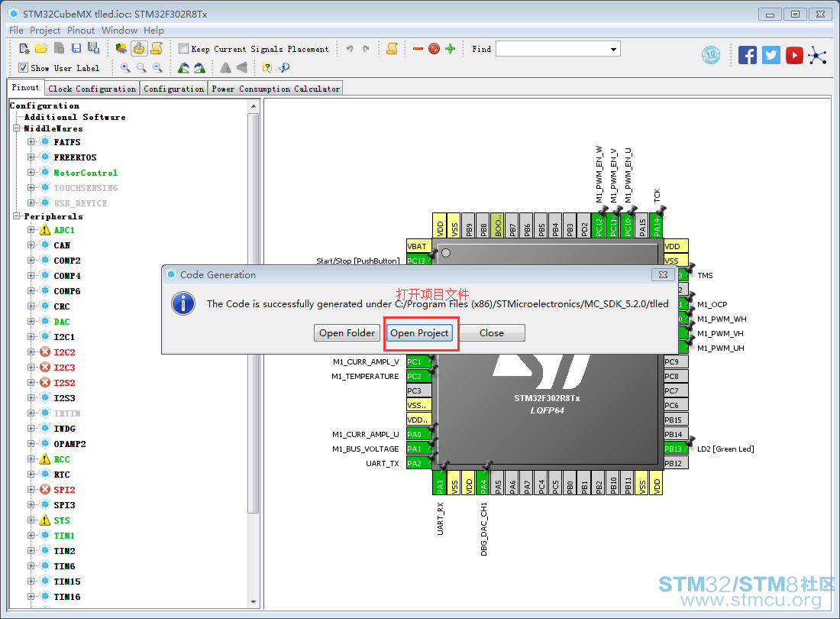840x619 pixels.
Task: Select Additional Software tree entry
Action: (x=75, y=117)
